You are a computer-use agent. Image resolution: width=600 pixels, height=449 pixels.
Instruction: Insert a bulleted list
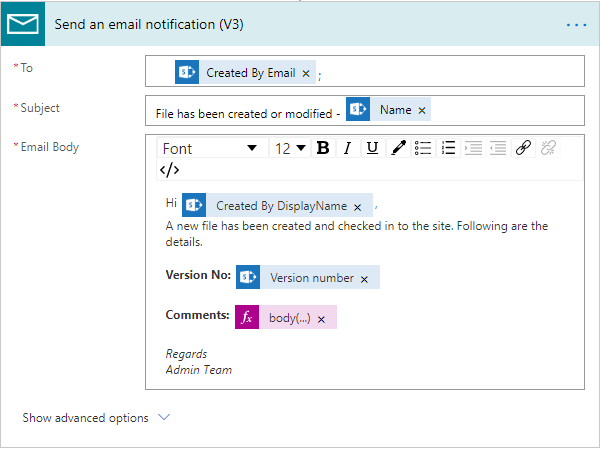point(423,148)
